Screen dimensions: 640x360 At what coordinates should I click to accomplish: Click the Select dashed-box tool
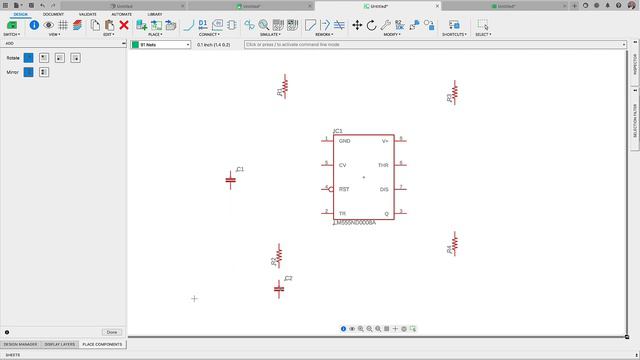pyautogui.click(x=483, y=25)
